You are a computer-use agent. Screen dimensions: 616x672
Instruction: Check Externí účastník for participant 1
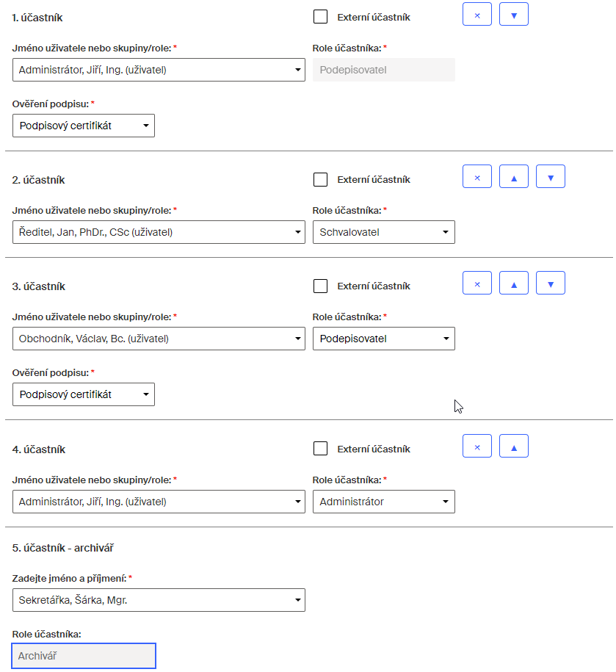coord(320,17)
